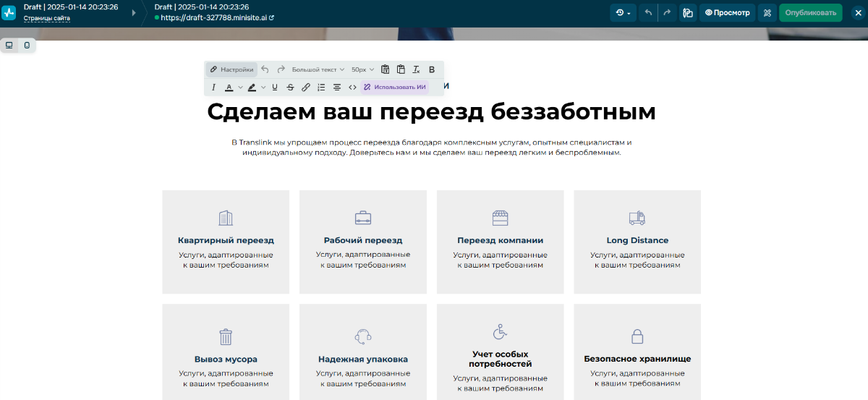
Task: Open the Настройки text settings button
Action: tap(231, 69)
